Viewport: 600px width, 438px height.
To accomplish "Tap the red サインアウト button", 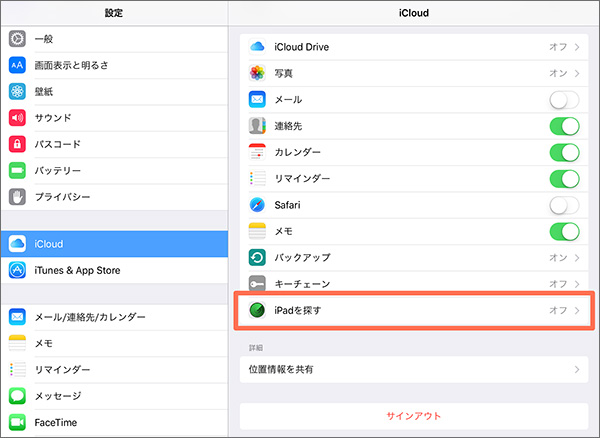I will (x=414, y=416).
